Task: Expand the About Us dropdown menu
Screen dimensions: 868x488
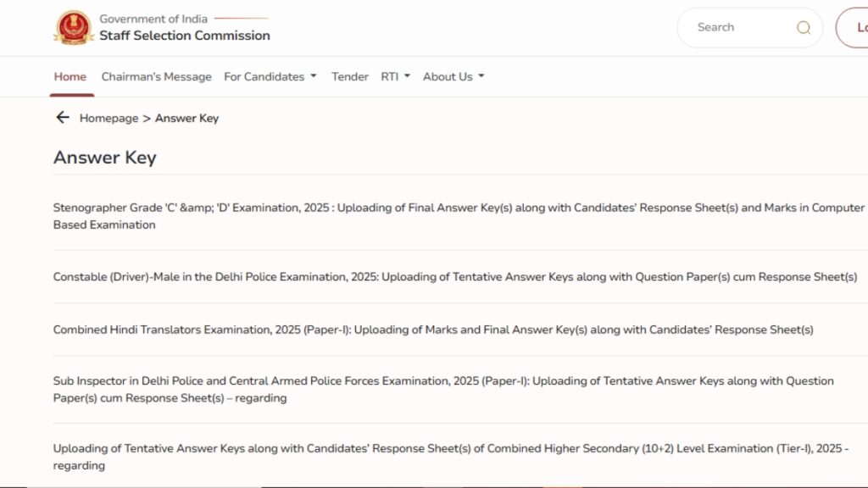Action: pyautogui.click(x=453, y=76)
